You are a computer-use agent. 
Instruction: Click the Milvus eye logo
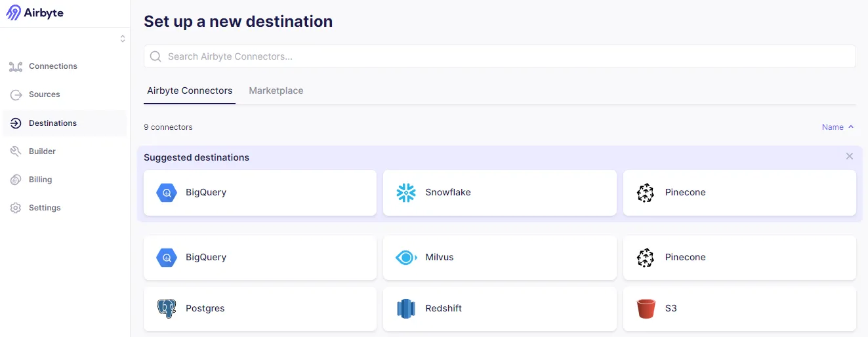(406, 258)
